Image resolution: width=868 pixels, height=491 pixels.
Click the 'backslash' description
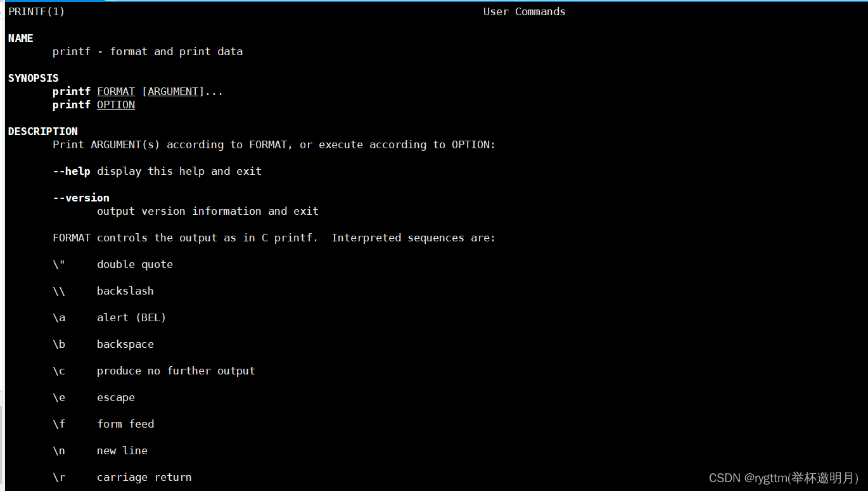125,291
